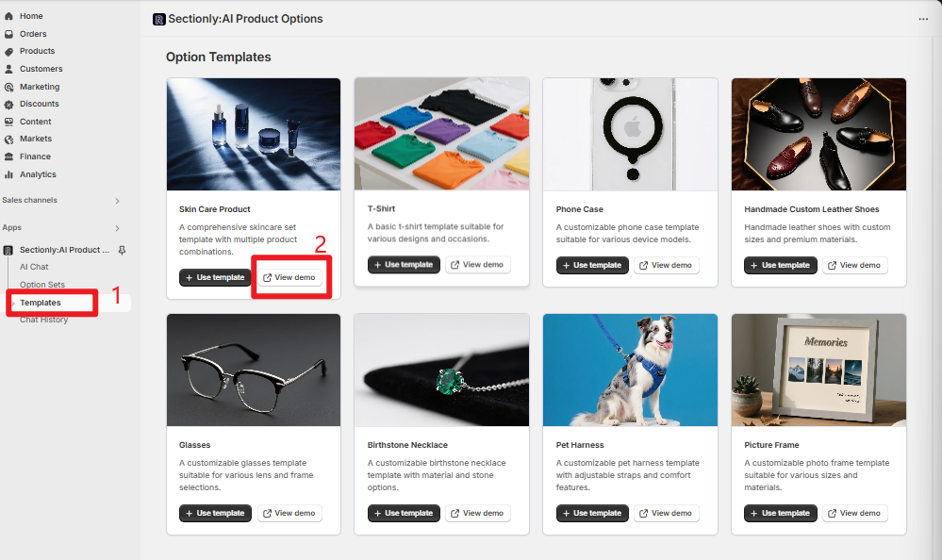Screen dimensions: 942x560
Task: Open Chat History in sidebar
Action: pyautogui.click(x=44, y=320)
